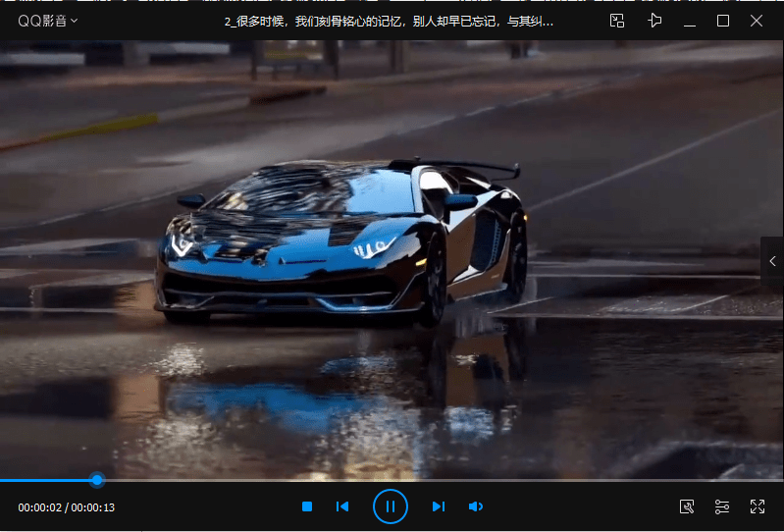Switch to mini mode via the title bar icon
This screenshot has height=532, width=784.
617,21
